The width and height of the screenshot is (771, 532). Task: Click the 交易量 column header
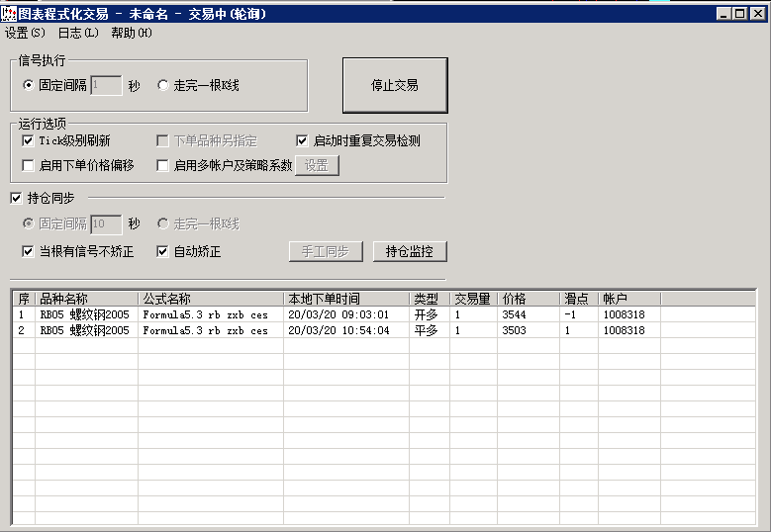474,299
